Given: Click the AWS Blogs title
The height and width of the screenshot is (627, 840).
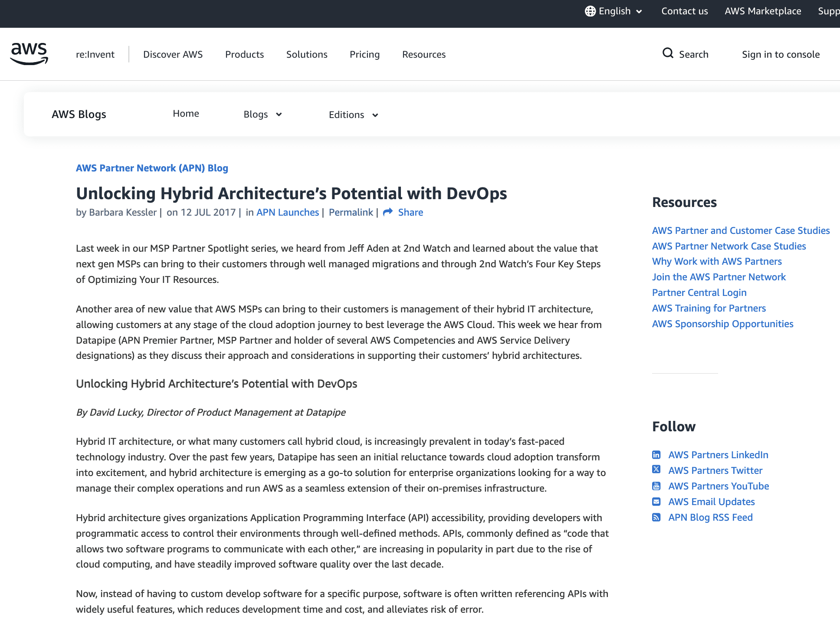Looking at the screenshot, I should [x=79, y=114].
